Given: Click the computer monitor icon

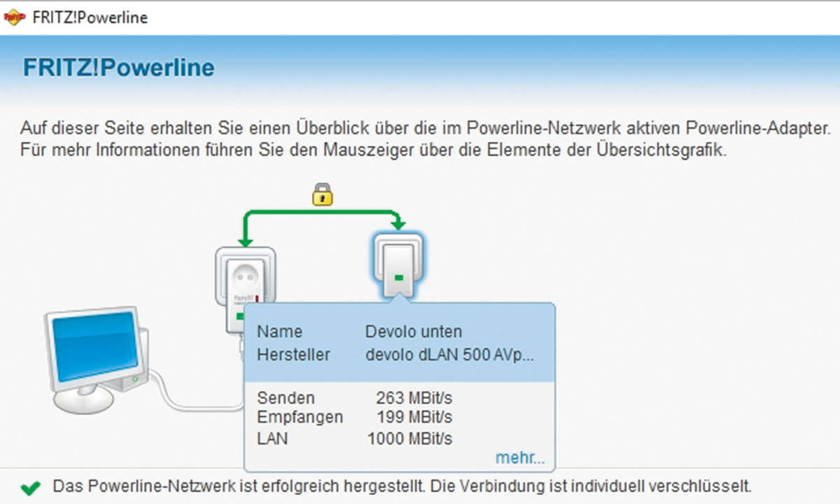Looking at the screenshot, I should point(96,360).
